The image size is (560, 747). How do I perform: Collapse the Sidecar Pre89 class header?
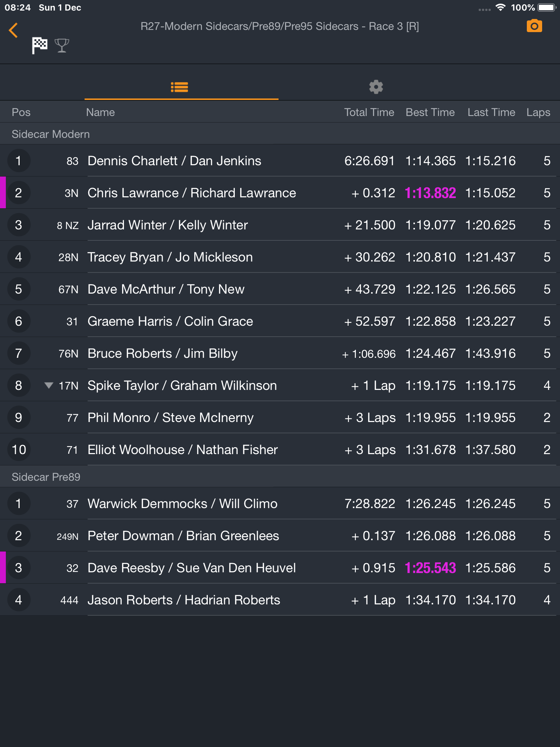pyautogui.click(x=280, y=477)
